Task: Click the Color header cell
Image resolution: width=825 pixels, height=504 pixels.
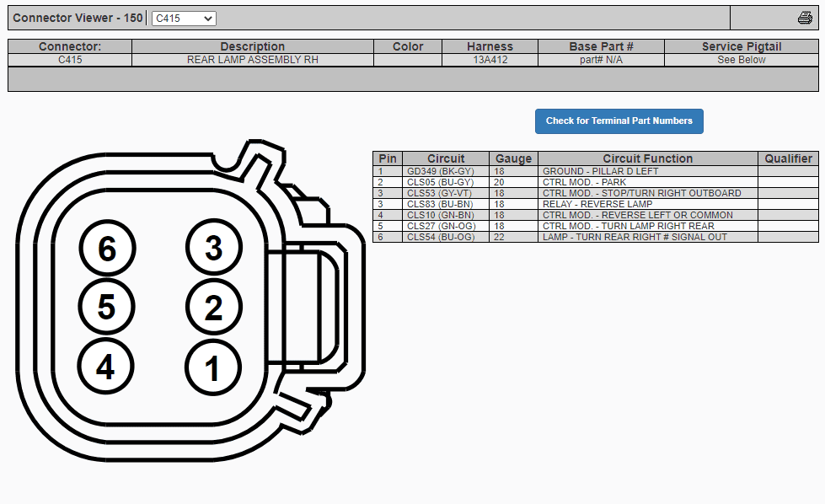Action: [x=408, y=46]
